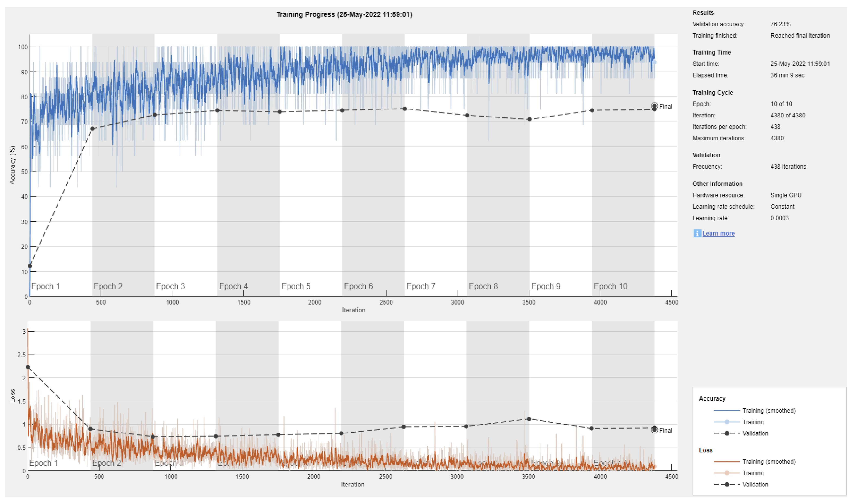Click the Epoch 5 label in accuracy plot
This screenshot has width=855, height=504.
pos(296,286)
